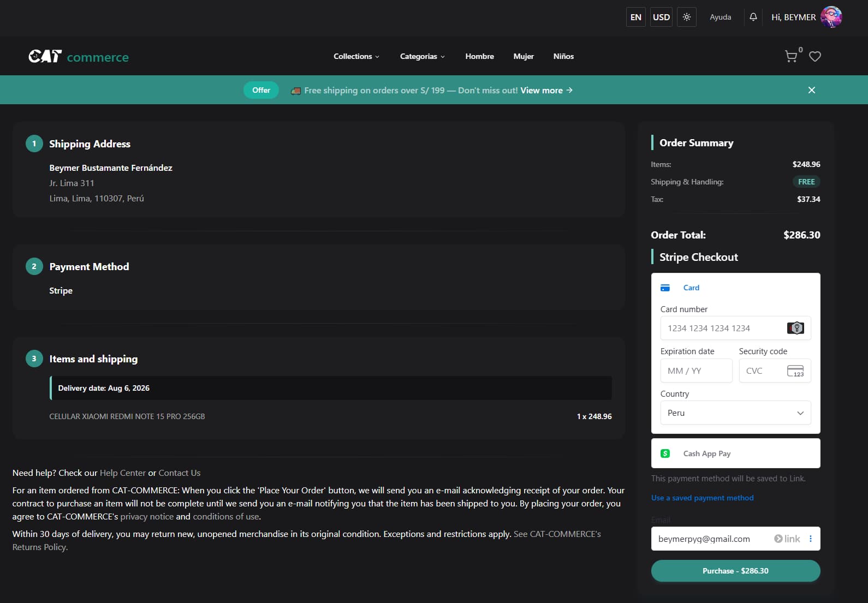
Task: Click the quantity text 1 x 248.96
Action: [x=594, y=416]
